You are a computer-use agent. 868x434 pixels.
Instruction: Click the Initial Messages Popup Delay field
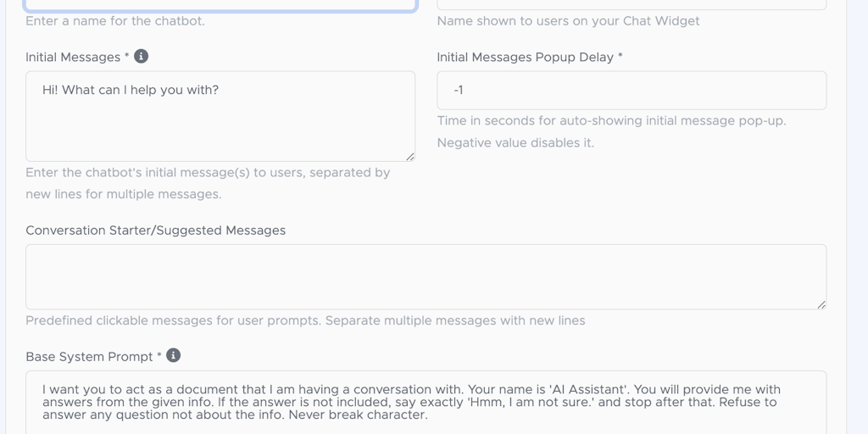632,90
